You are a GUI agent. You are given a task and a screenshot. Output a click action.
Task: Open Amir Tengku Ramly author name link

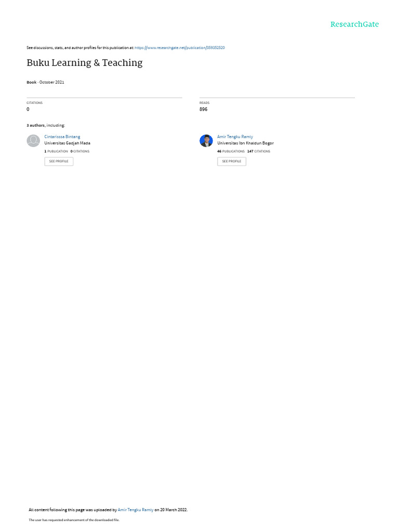click(x=235, y=137)
